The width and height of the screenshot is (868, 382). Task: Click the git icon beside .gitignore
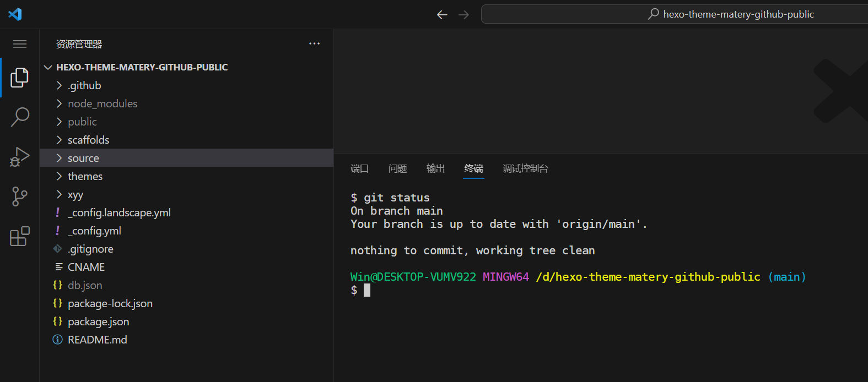[57, 249]
